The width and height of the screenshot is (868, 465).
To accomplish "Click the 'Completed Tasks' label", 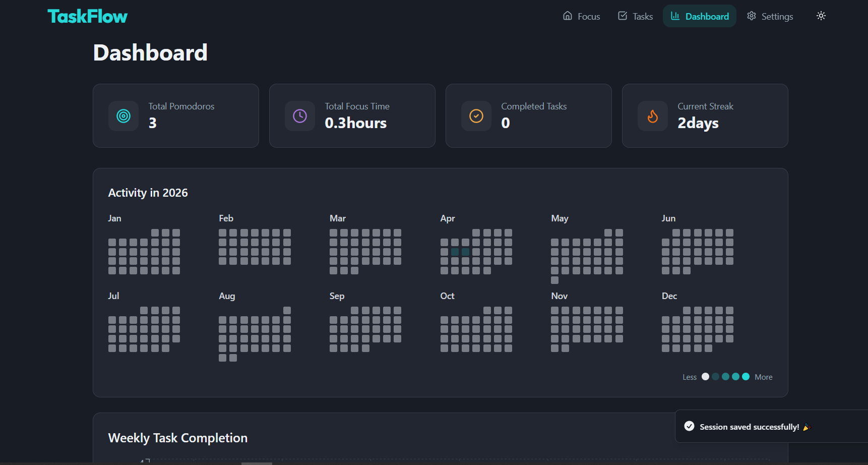I will [x=534, y=106].
